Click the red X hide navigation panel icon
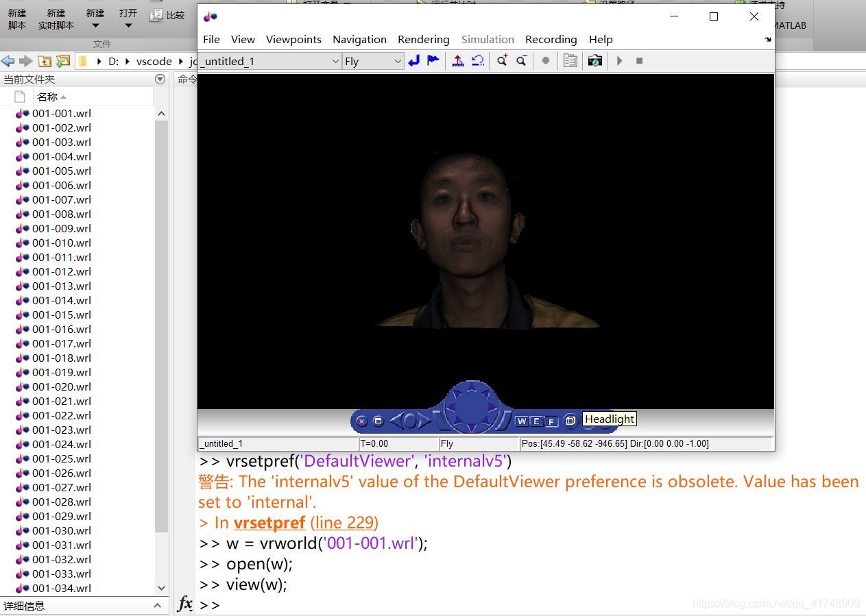Viewport: 866px width, 616px height. point(362,421)
